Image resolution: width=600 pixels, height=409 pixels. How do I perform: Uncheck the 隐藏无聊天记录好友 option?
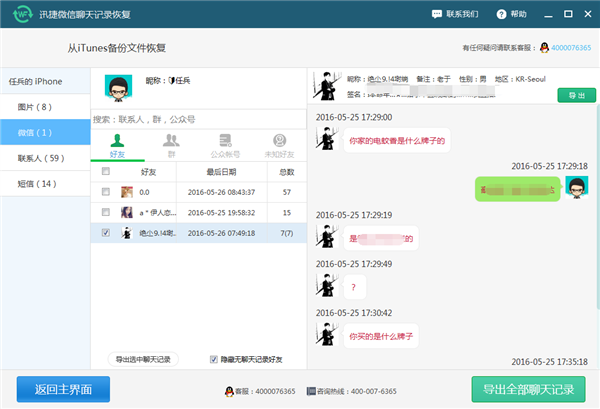[213, 359]
